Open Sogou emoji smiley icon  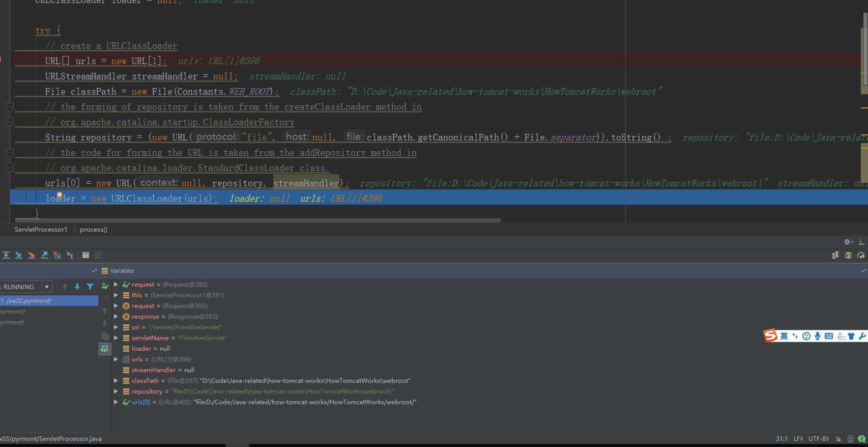click(806, 336)
